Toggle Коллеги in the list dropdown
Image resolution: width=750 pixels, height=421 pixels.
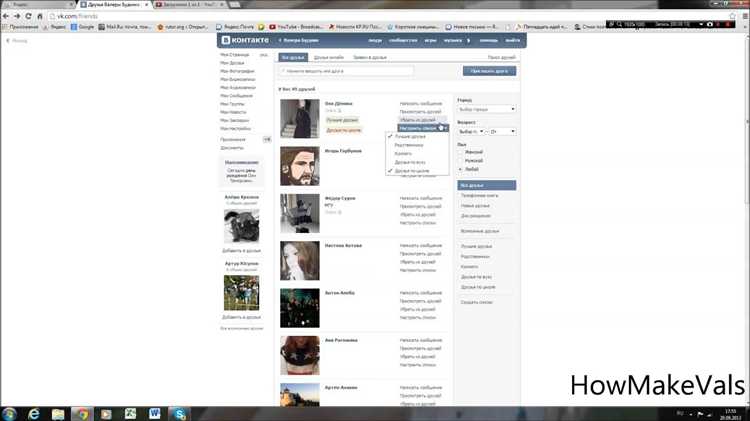(x=417, y=154)
